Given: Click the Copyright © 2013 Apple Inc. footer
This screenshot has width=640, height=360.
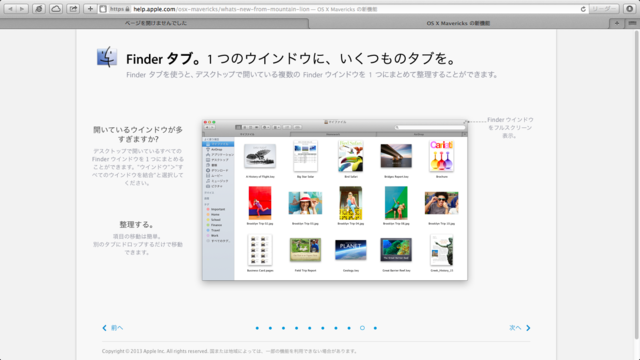Looking at the screenshot, I should [x=230, y=351].
